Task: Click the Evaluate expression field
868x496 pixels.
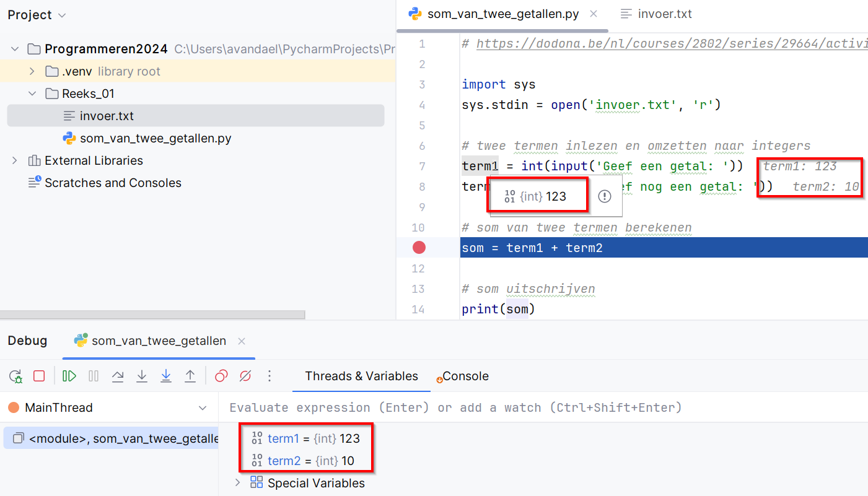Action: [434, 407]
